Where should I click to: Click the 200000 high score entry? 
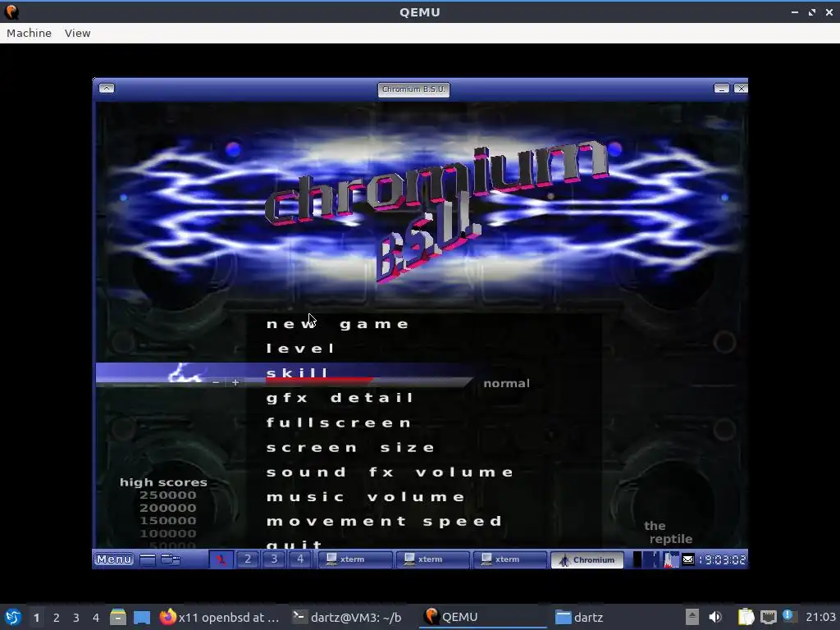click(x=167, y=508)
